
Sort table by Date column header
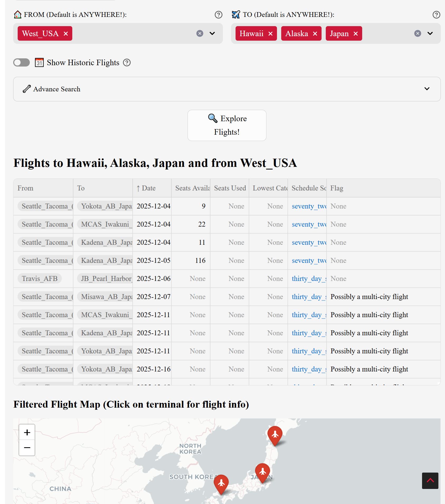coord(149,188)
